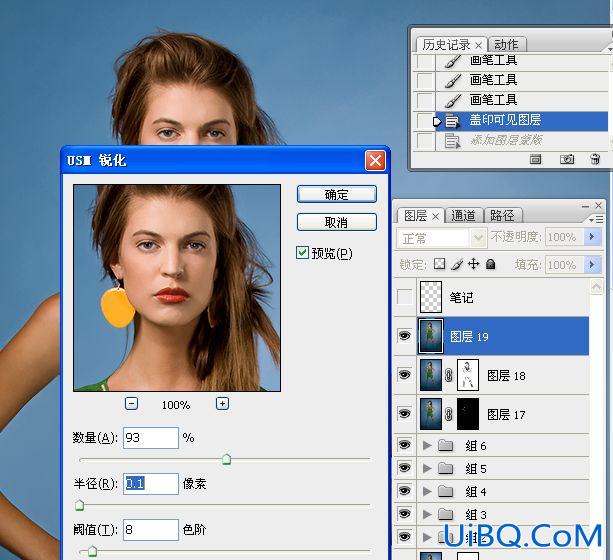Select greyed history state 添加图层蒙版

coord(522,140)
